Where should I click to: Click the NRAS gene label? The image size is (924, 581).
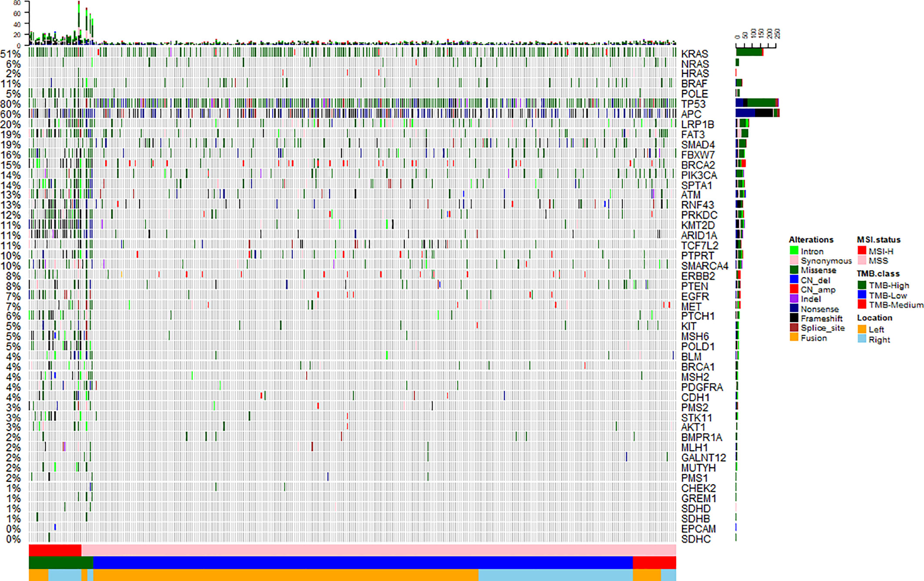tap(695, 64)
